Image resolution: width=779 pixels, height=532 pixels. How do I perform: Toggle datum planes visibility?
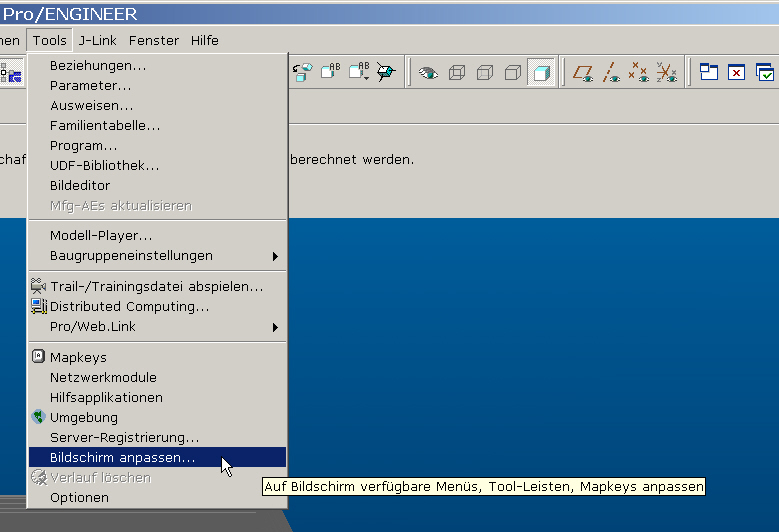(x=583, y=73)
